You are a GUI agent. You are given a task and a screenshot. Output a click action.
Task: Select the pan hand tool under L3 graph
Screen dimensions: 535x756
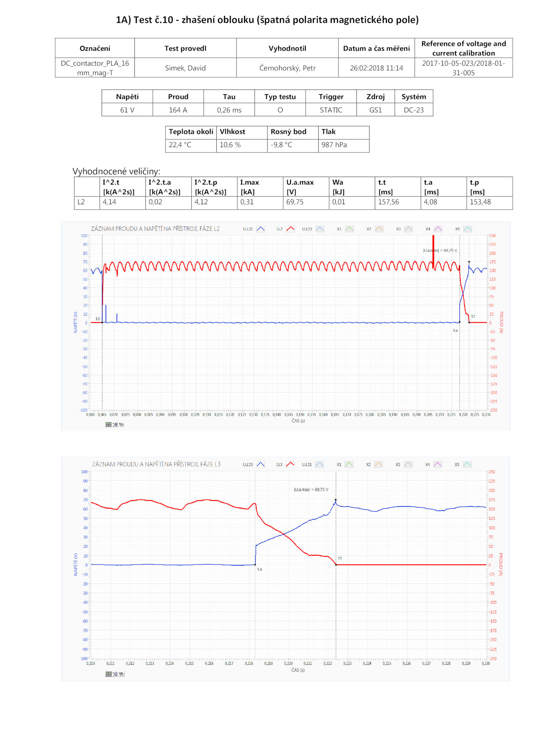(121, 674)
